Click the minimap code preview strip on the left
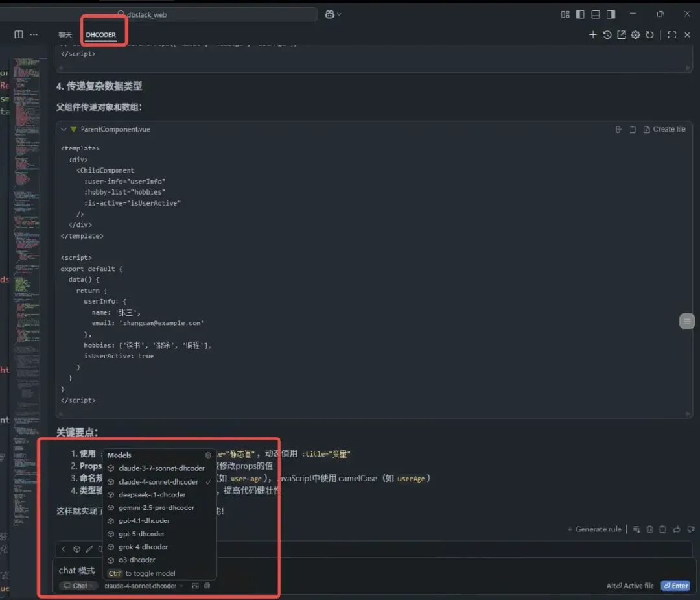The image size is (700, 600). point(27,293)
